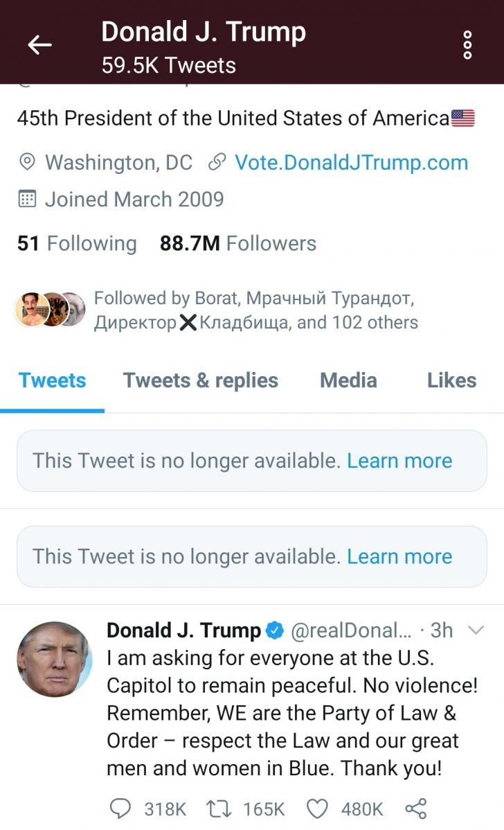Open the Vote.DonaldJTrump.com link
Viewport: 504px width, 830px height.
click(x=351, y=163)
